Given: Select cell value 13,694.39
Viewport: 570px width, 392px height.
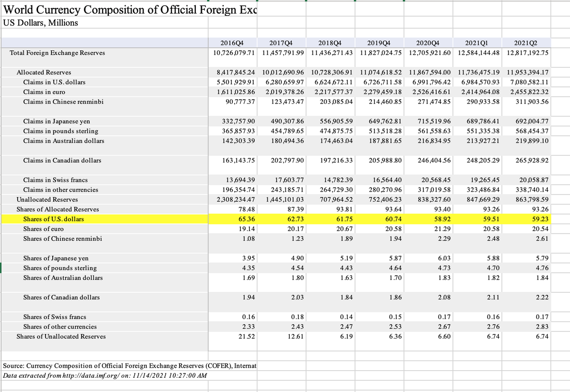Looking at the screenshot, I should 241,180.
